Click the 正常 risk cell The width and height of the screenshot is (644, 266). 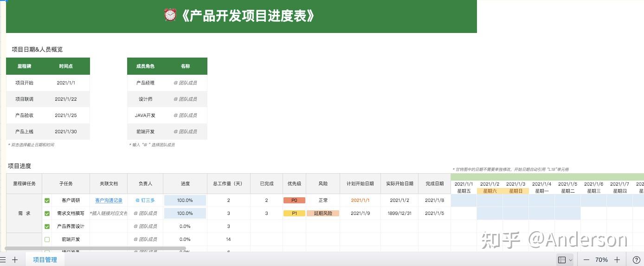pyautogui.click(x=323, y=201)
